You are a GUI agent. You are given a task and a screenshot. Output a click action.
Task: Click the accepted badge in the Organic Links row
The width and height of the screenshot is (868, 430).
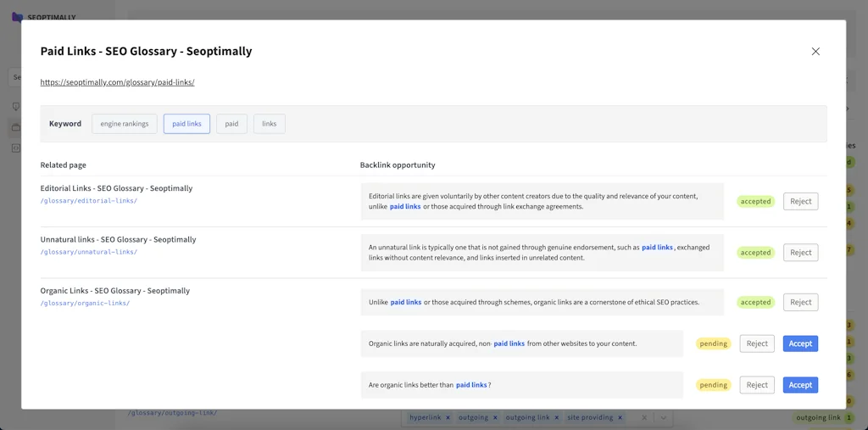755,302
